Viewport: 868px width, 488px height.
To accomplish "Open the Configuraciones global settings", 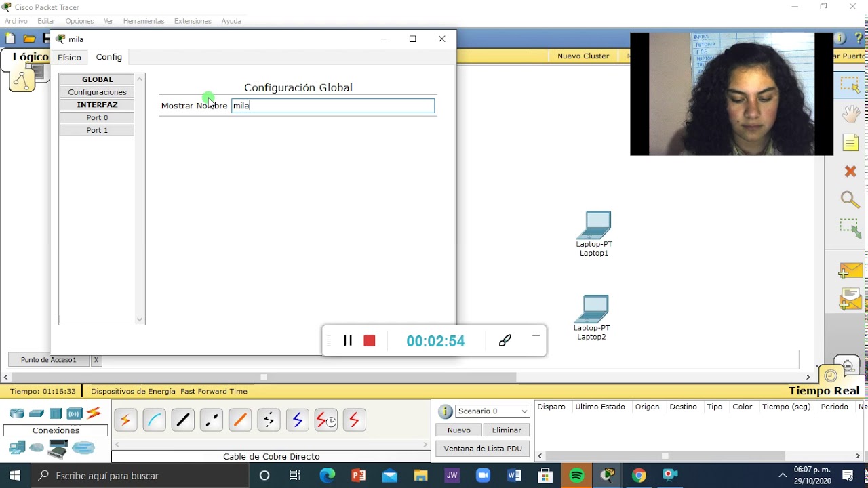I will [97, 92].
